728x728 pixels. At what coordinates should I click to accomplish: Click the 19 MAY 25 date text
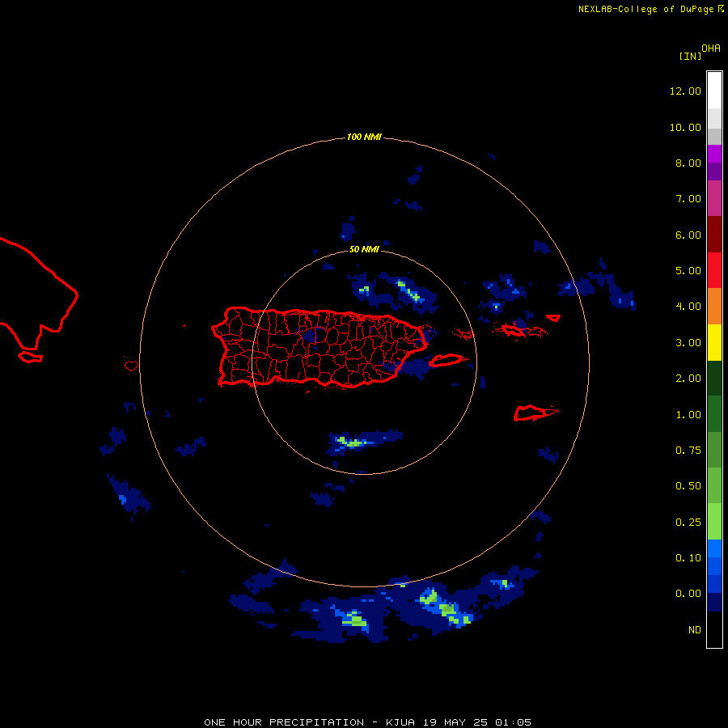[455, 722]
